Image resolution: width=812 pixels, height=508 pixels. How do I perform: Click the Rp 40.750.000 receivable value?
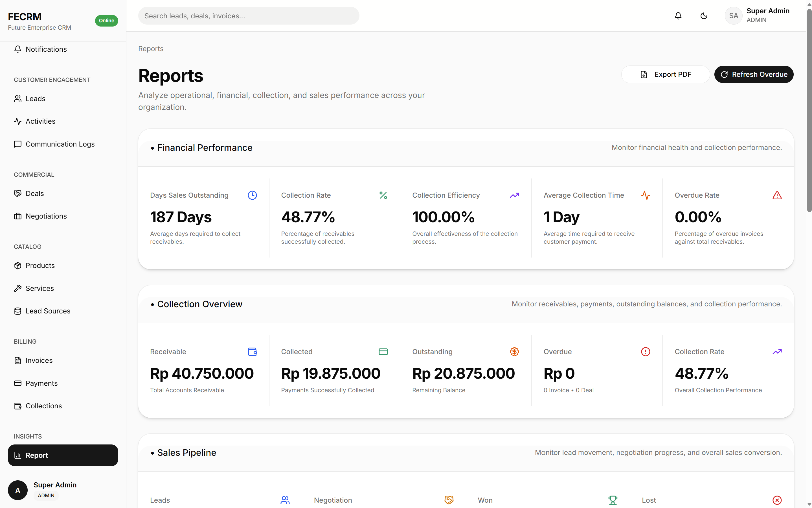202,373
